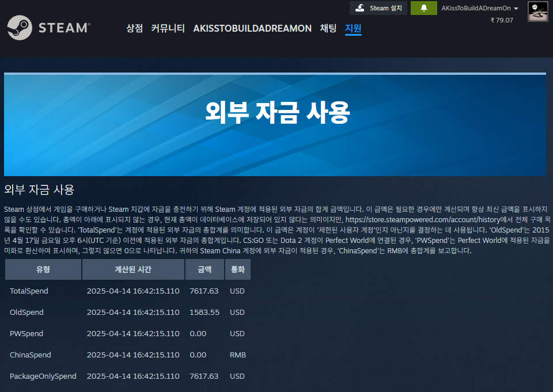Click the TotalSpend USD currency cell
This screenshot has width=553, height=392.
point(237,291)
